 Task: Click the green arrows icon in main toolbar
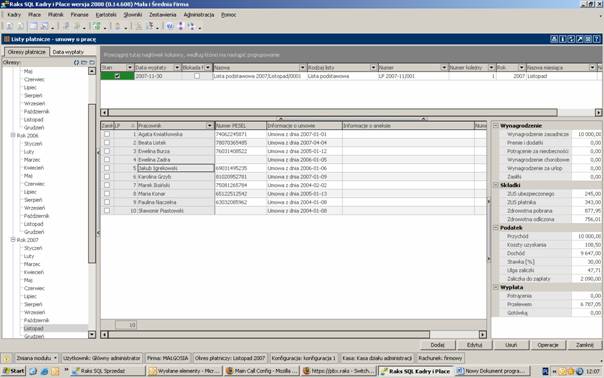[96, 26]
